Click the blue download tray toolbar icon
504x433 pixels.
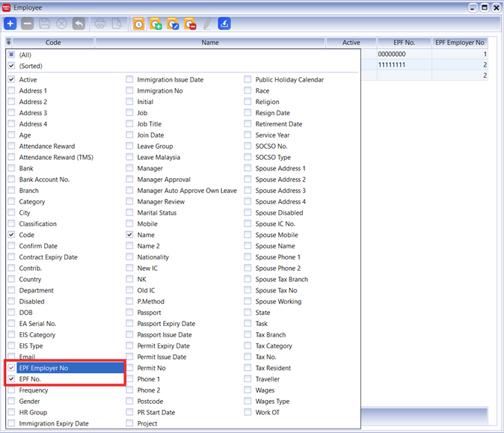(x=224, y=24)
